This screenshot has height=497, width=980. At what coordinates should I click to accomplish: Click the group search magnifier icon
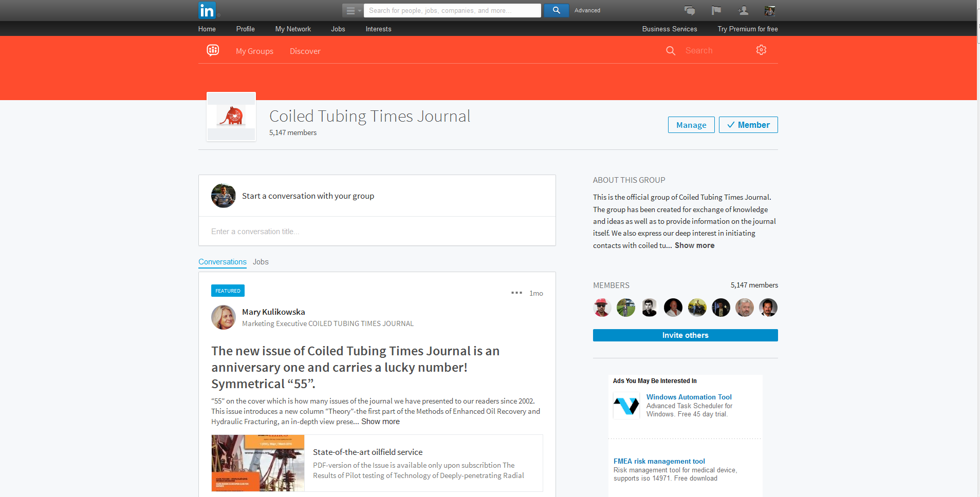[671, 51]
